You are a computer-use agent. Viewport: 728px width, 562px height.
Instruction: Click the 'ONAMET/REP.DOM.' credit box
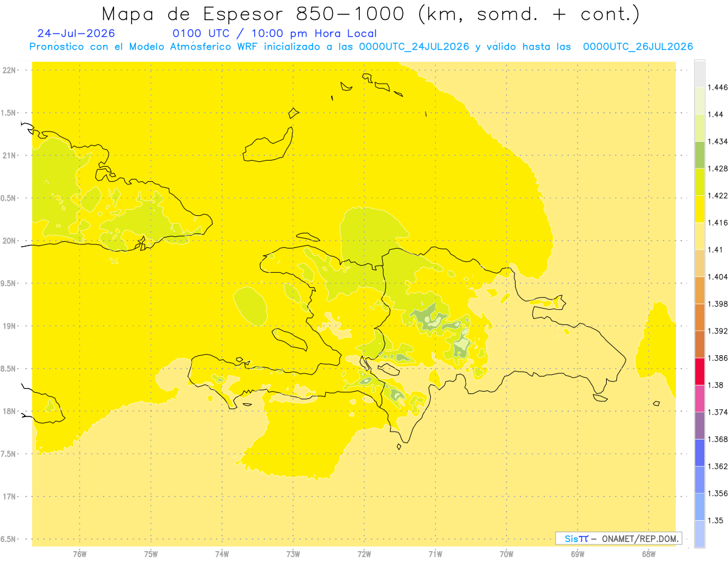coord(619,538)
